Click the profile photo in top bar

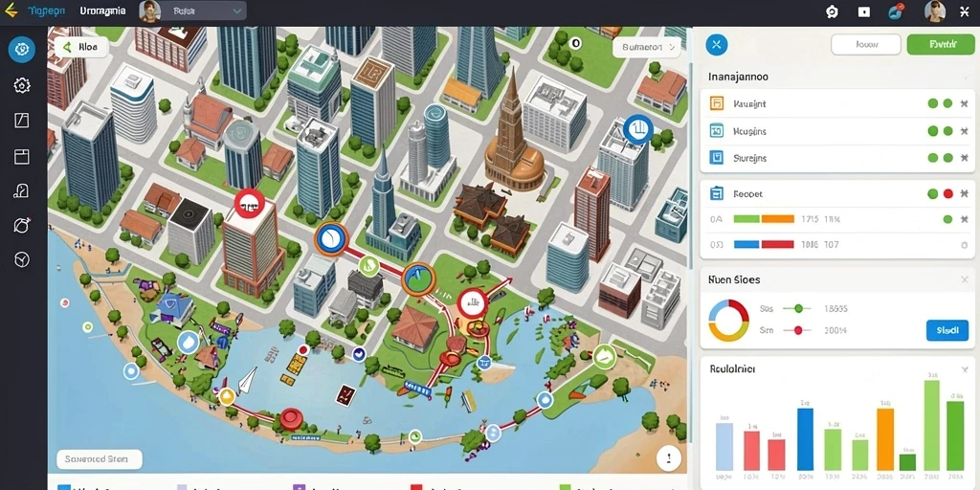(x=149, y=11)
